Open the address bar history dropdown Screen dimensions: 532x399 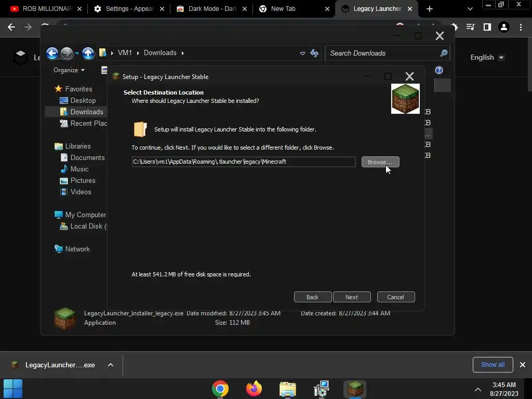(x=302, y=54)
